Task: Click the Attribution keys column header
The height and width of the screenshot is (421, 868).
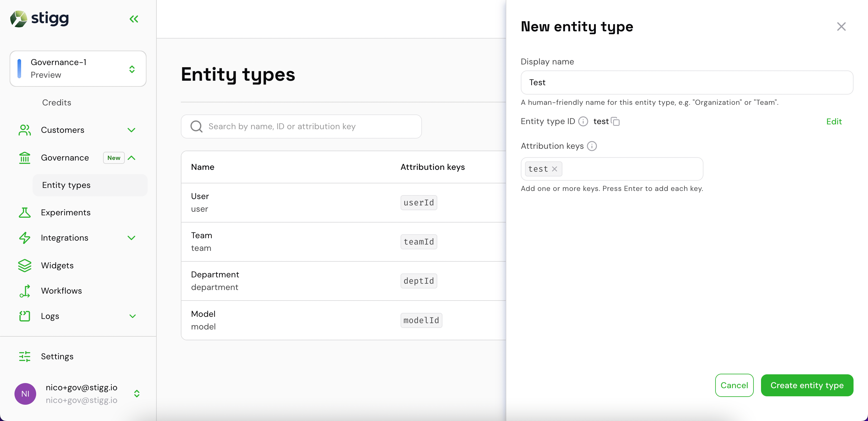Action: coord(433,167)
